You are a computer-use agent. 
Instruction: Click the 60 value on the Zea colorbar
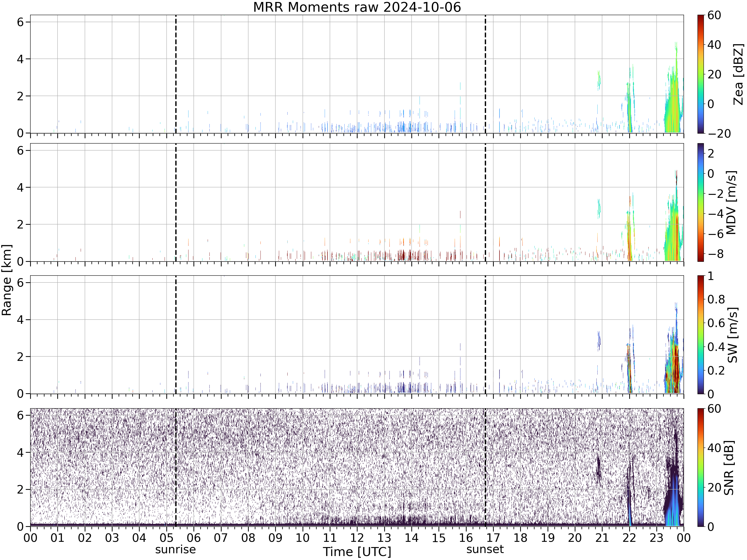coord(714,15)
